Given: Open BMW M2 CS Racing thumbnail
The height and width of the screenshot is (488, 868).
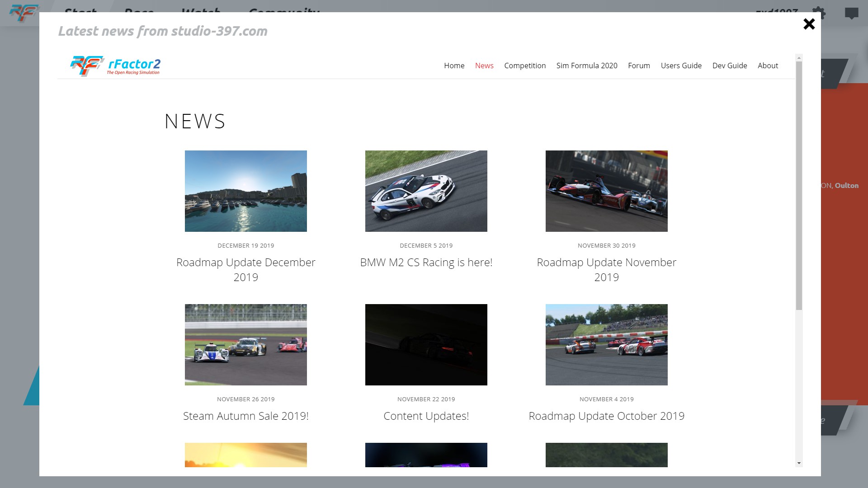Looking at the screenshot, I should pyautogui.click(x=426, y=191).
